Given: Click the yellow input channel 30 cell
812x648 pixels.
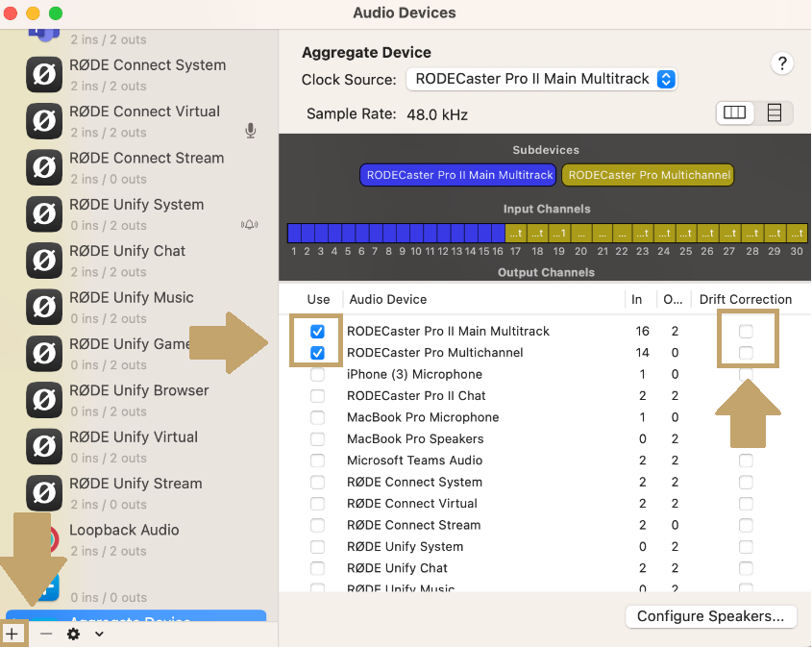Looking at the screenshot, I should 797,233.
